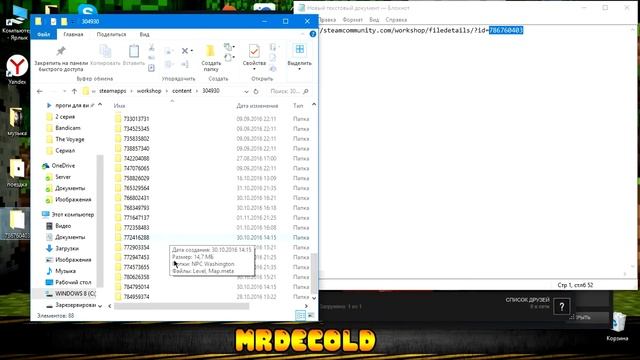Select the 786760403 folder on desktop
This screenshot has height=360, width=640.
pyautogui.click(x=17, y=224)
